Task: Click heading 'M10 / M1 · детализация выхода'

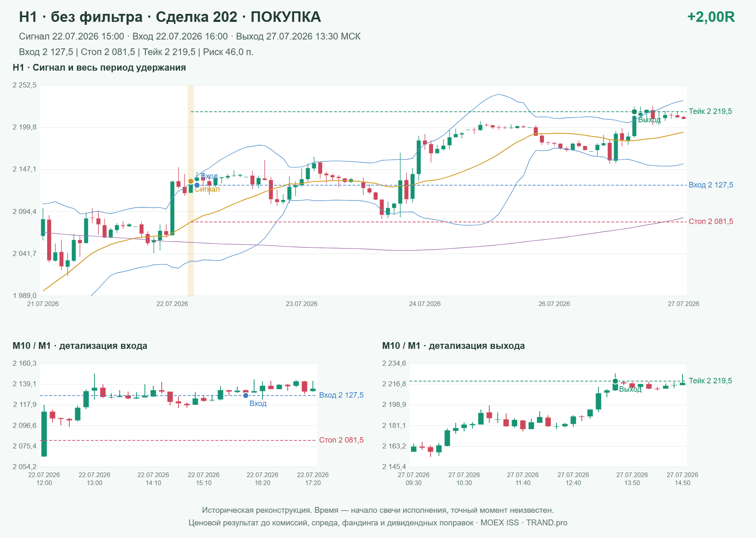Action: pos(454,346)
